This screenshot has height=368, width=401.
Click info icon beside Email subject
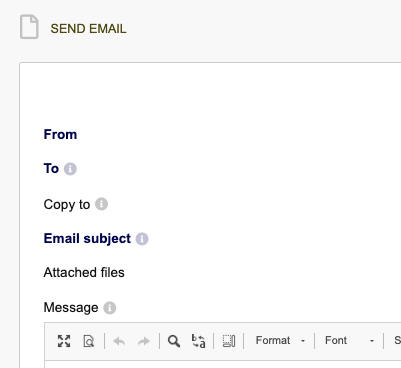[x=142, y=239]
